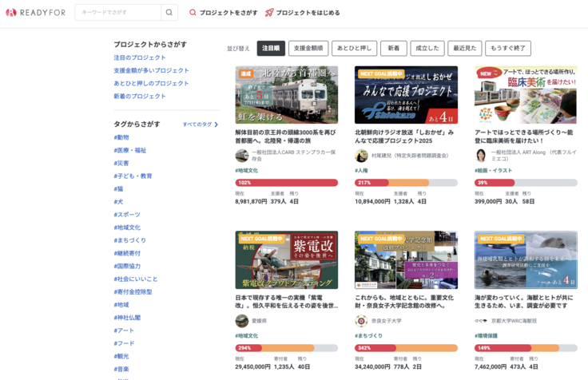The width and height of the screenshot is (588, 380).
Task: Select the 注目順 sort option
Action: (271, 49)
